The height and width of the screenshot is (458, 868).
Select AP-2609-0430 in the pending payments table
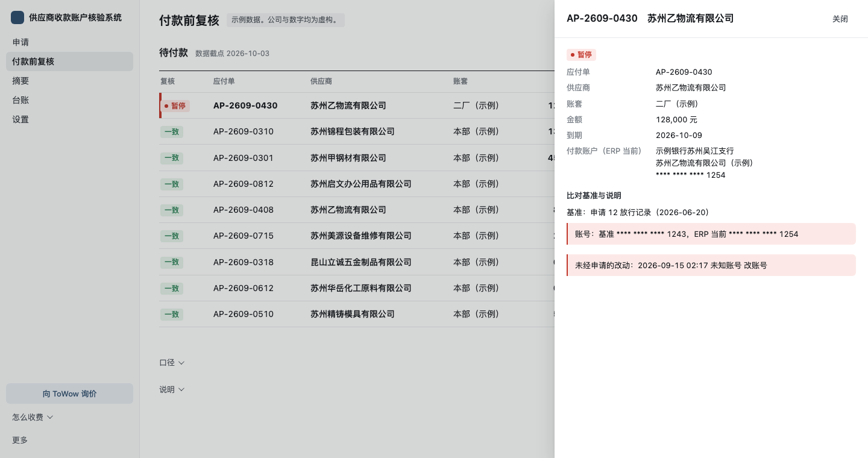245,105
